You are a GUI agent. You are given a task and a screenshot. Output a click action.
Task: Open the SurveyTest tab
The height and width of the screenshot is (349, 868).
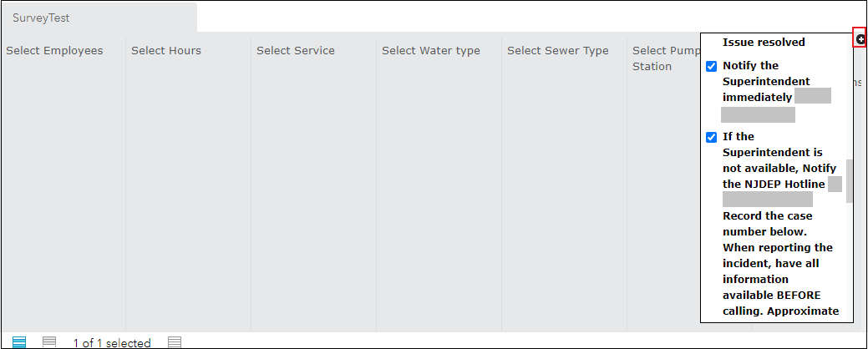[x=41, y=17]
